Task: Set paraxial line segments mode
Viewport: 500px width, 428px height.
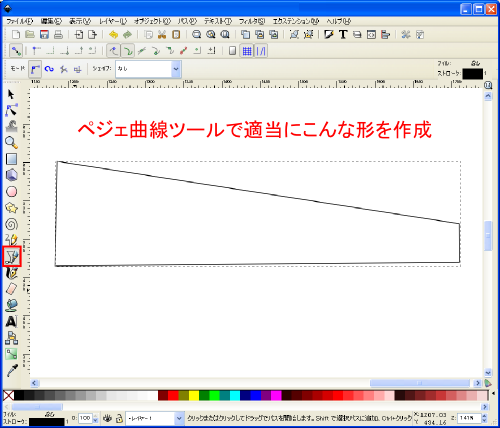Action: 77,69
